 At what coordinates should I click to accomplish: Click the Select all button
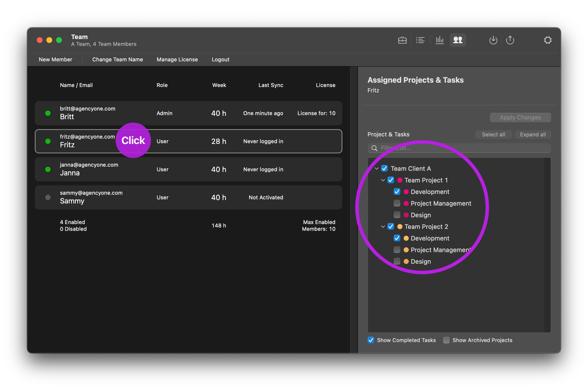pos(493,134)
